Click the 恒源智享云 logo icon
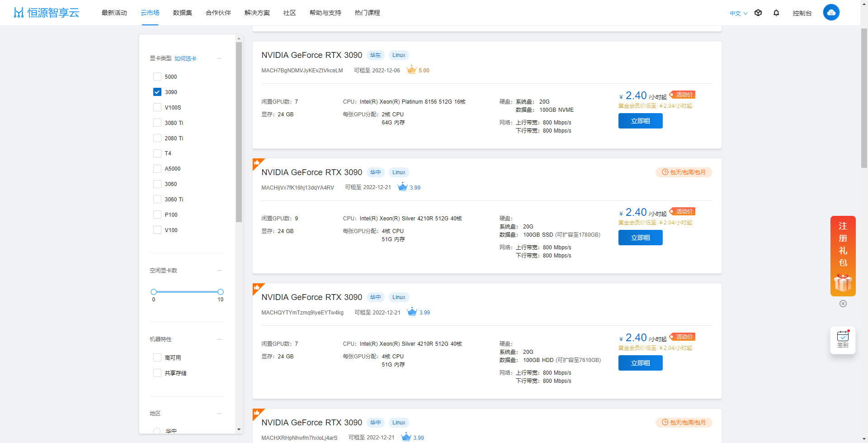The width and height of the screenshot is (868, 443). point(19,13)
